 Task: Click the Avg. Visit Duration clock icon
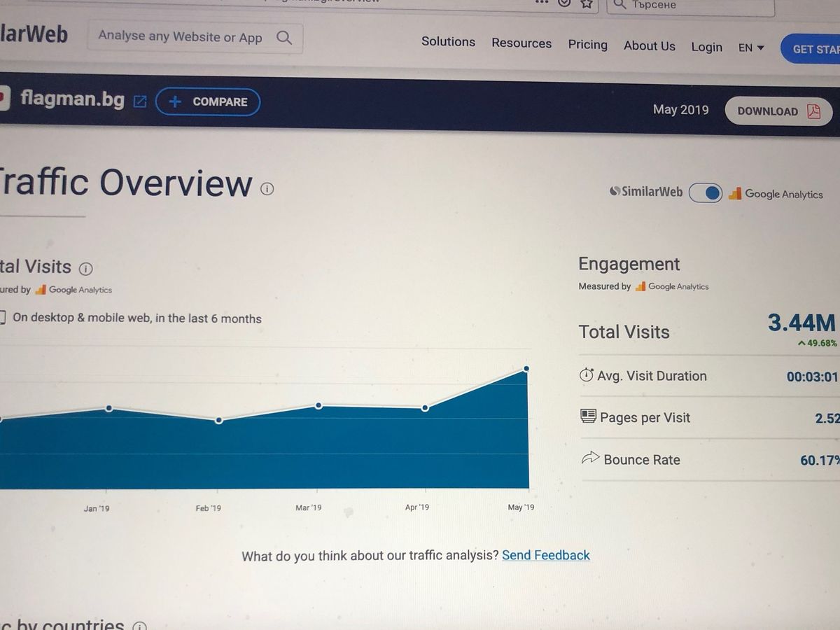point(587,375)
